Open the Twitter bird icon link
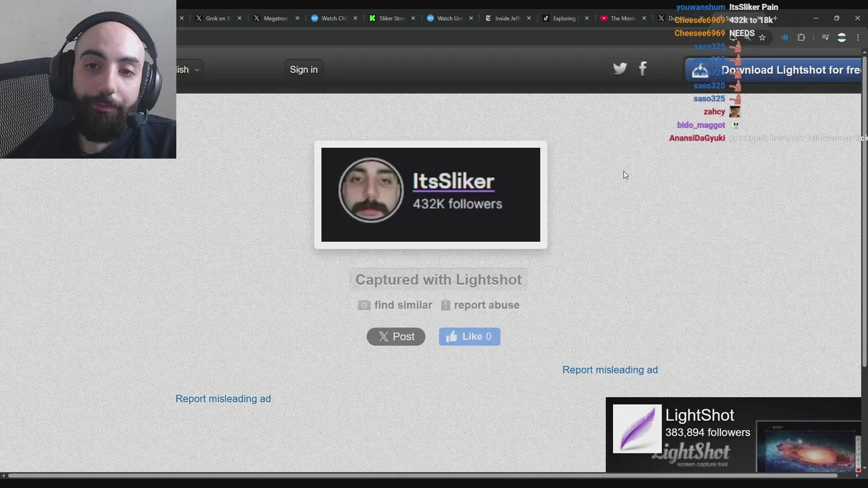The width and height of the screenshot is (868, 488). coord(620,68)
